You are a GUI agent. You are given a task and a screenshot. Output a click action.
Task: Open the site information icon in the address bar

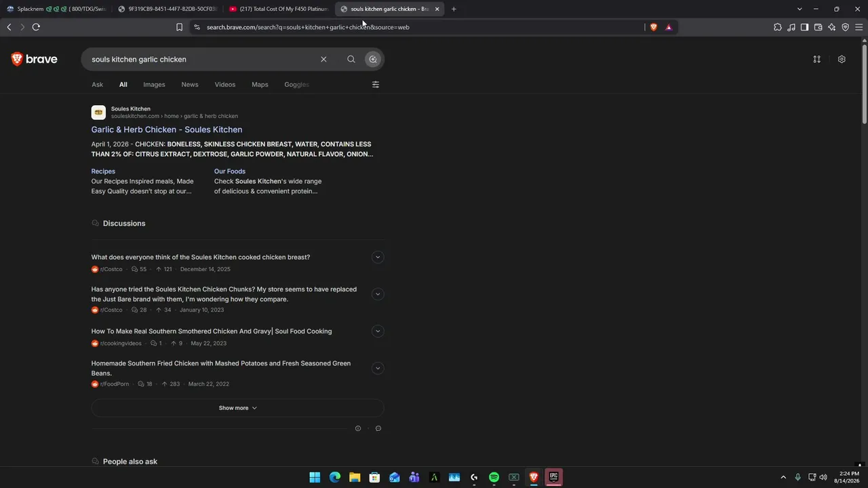197,27
